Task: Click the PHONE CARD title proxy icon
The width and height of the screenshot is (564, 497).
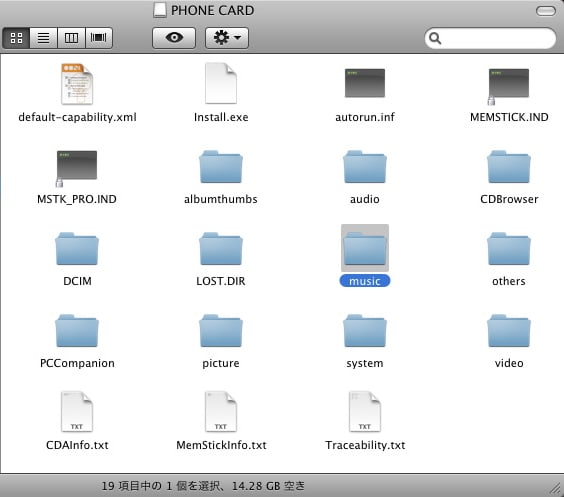Action: click(160, 10)
